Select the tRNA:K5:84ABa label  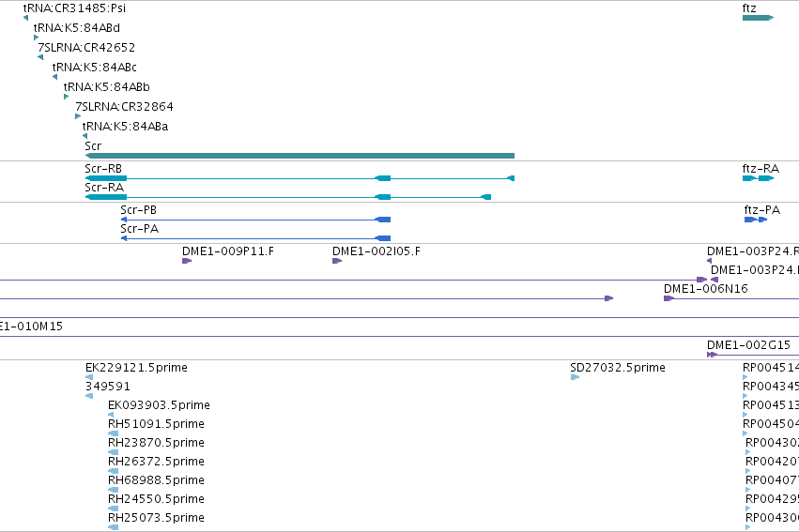click(125, 127)
